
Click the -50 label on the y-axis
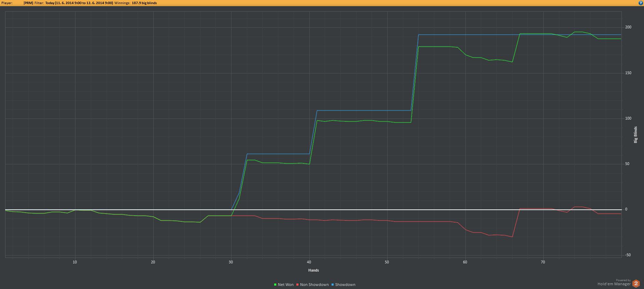click(x=628, y=255)
